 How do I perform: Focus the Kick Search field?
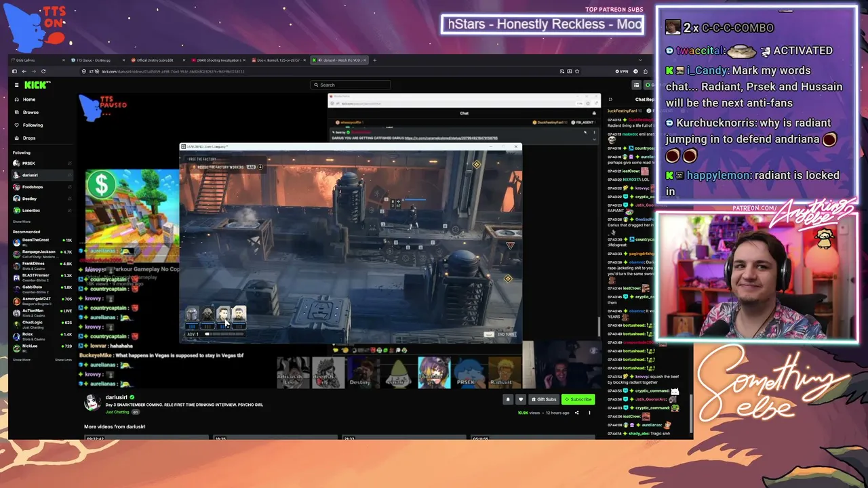351,85
